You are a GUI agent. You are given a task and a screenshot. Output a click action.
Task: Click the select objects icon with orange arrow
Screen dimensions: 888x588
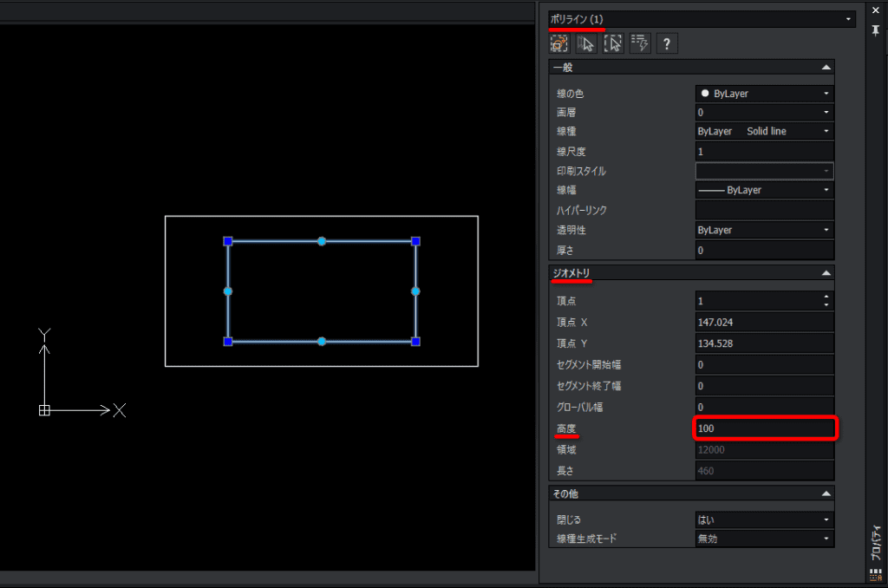point(559,43)
